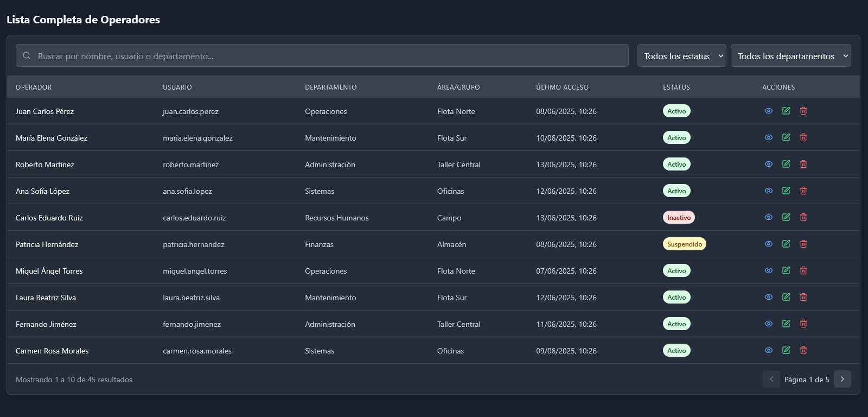Delete operator Juan Carlos Pérez

(803, 111)
